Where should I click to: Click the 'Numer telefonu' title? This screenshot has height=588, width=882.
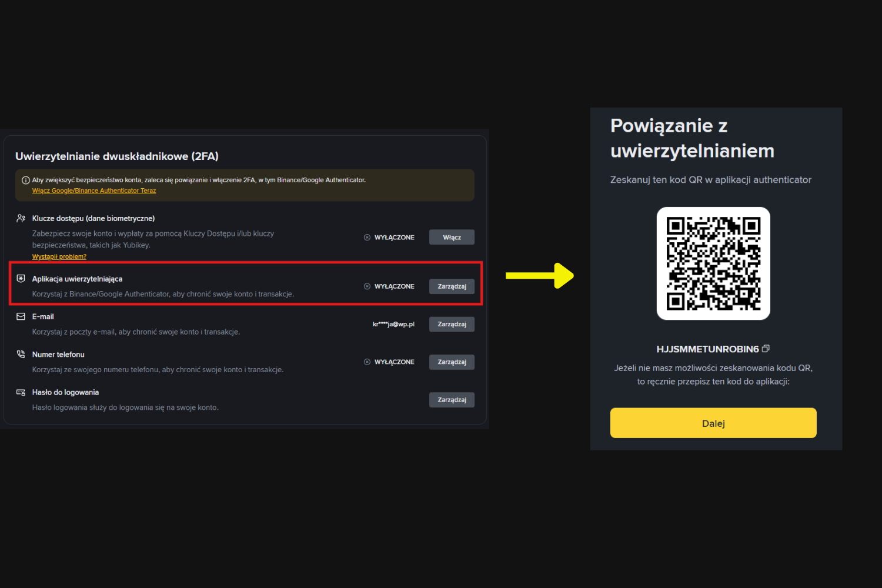pyautogui.click(x=58, y=354)
